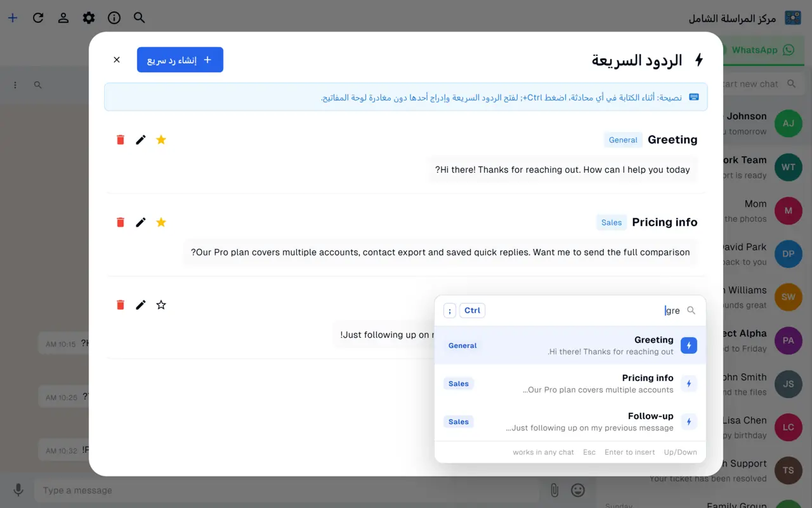Click the Sales tag next to Pricing info heading
This screenshot has height=508, width=812.
(x=612, y=222)
